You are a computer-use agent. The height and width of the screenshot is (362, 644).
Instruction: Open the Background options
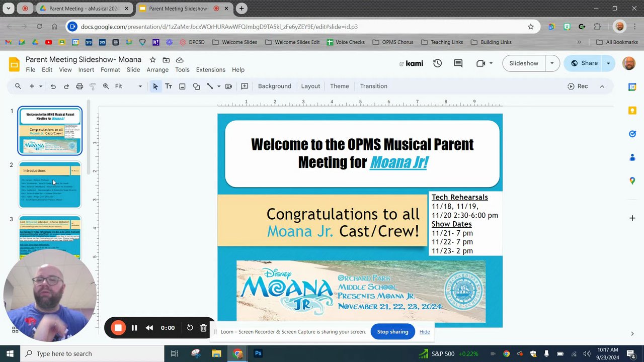coord(274,86)
